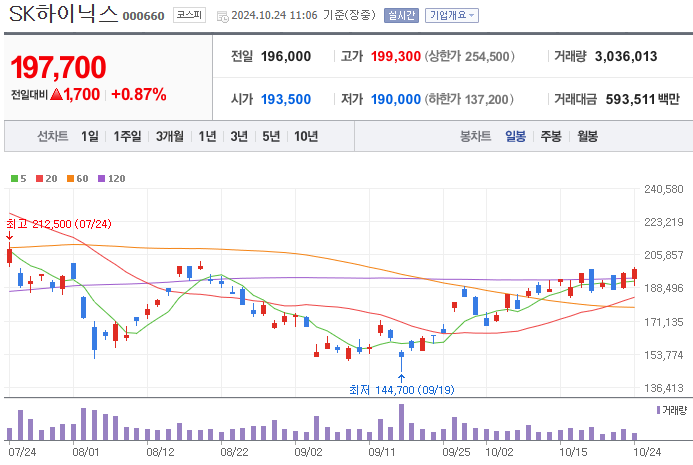Select the 1일 line chart tab
This screenshot has width=693, height=465.
coord(90,136)
